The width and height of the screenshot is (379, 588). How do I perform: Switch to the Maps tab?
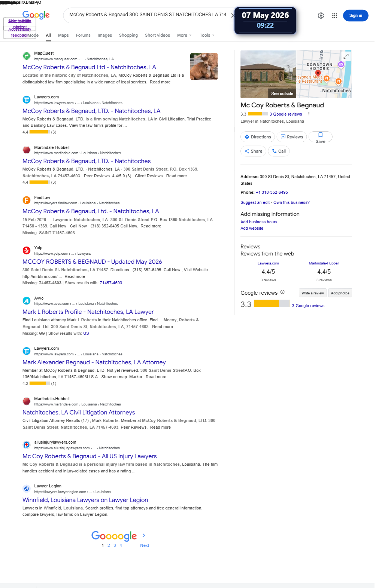63,35
